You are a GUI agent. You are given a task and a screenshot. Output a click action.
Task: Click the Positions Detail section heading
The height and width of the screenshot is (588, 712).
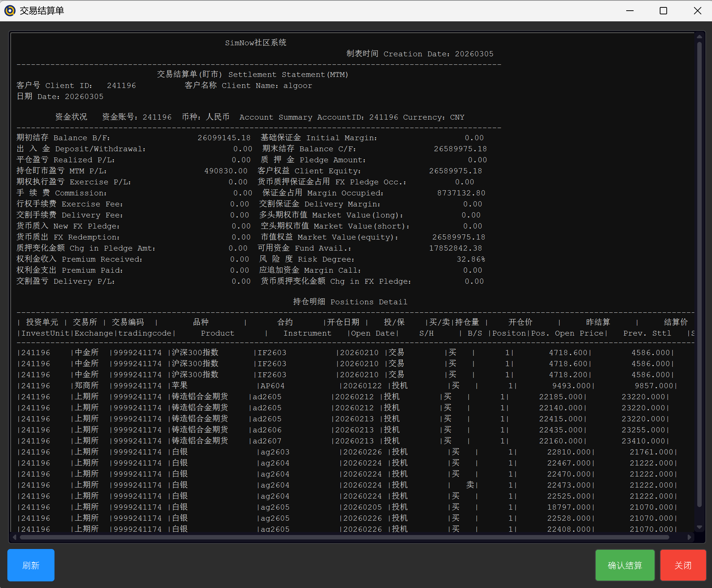click(x=350, y=302)
